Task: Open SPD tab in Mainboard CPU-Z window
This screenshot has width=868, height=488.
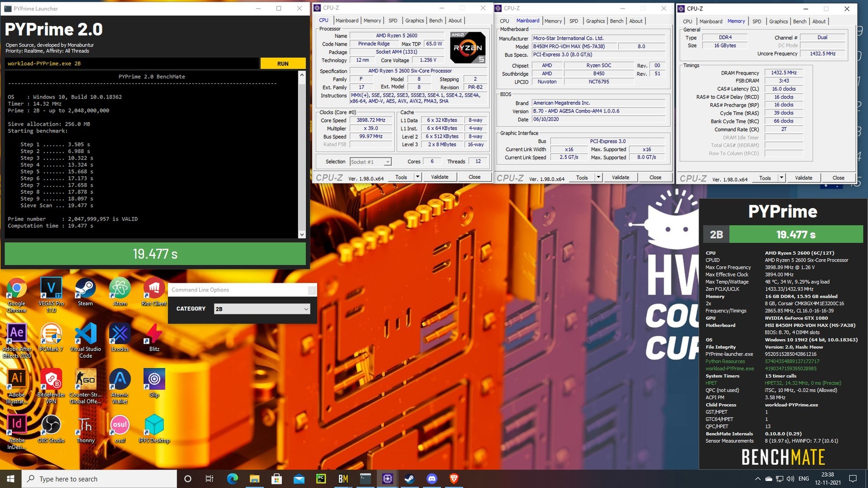Action: click(574, 21)
